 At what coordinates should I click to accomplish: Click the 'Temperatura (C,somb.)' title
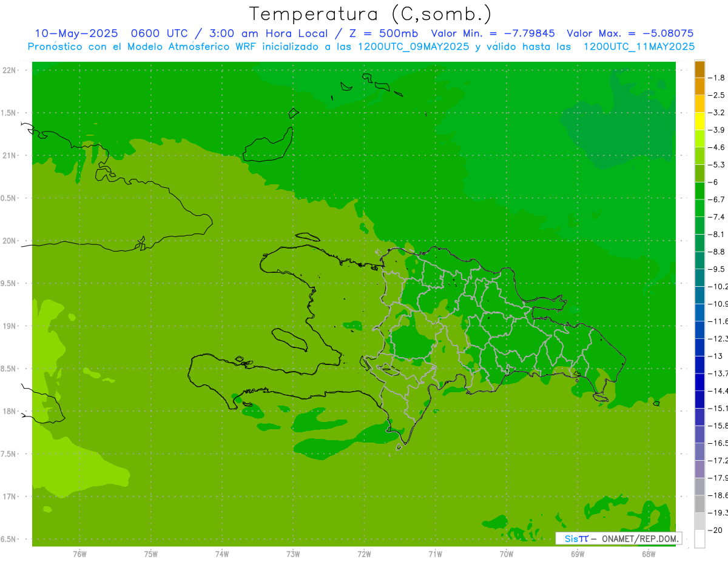point(371,15)
